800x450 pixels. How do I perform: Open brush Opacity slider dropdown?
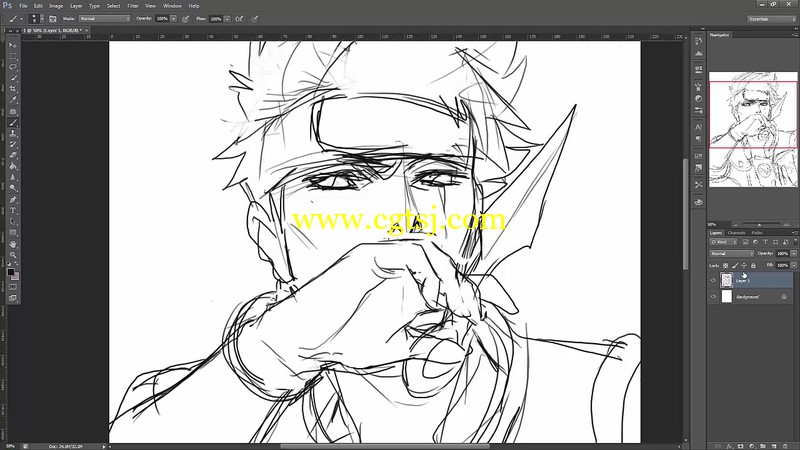[x=173, y=19]
